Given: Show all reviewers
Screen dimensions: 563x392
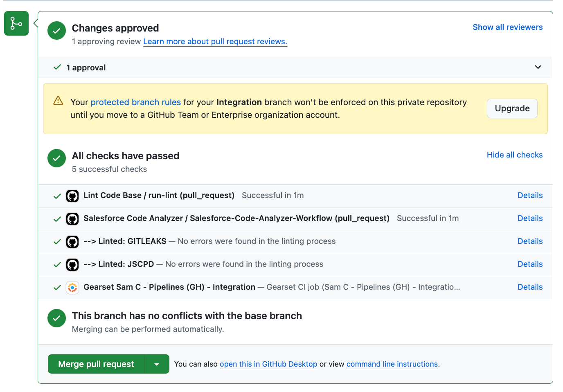Looking at the screenshot, I should 507,27.
